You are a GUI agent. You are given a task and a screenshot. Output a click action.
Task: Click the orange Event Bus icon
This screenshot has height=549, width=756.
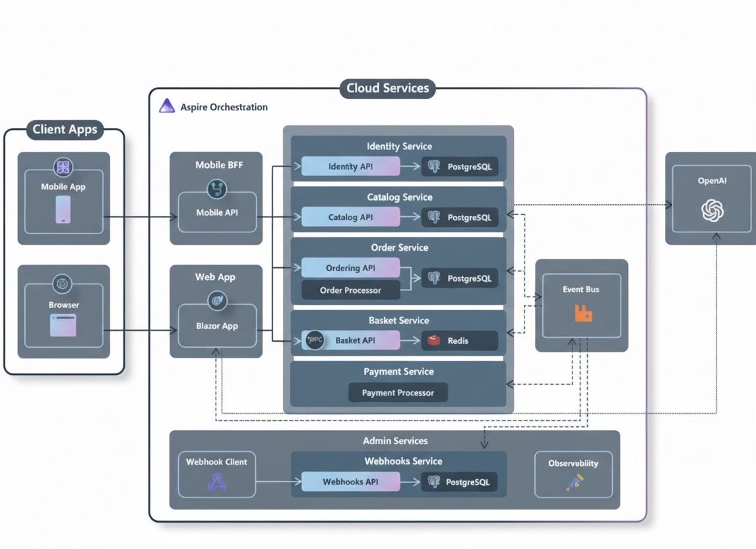tap(583, 313)
